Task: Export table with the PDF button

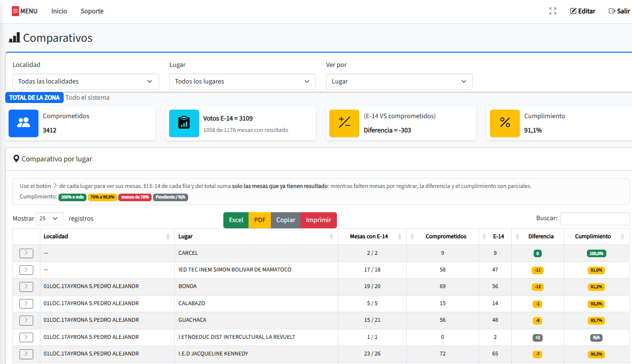Action: [260, 220]
